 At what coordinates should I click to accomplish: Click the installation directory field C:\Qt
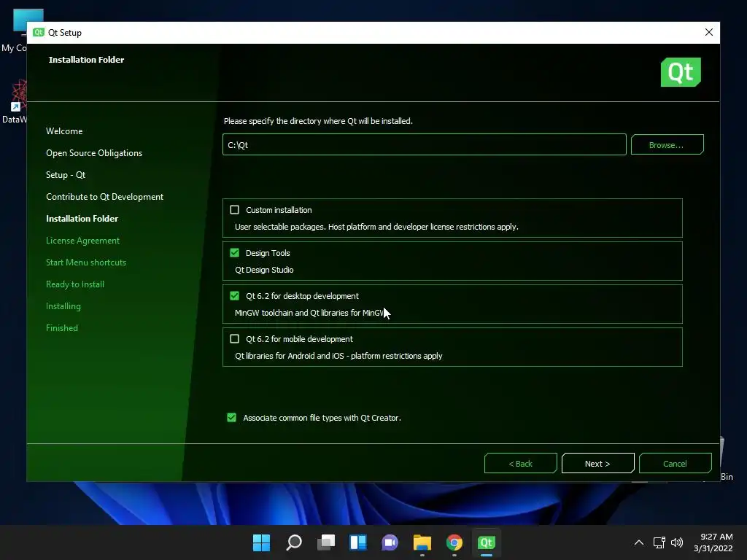(x=424, y=145)
